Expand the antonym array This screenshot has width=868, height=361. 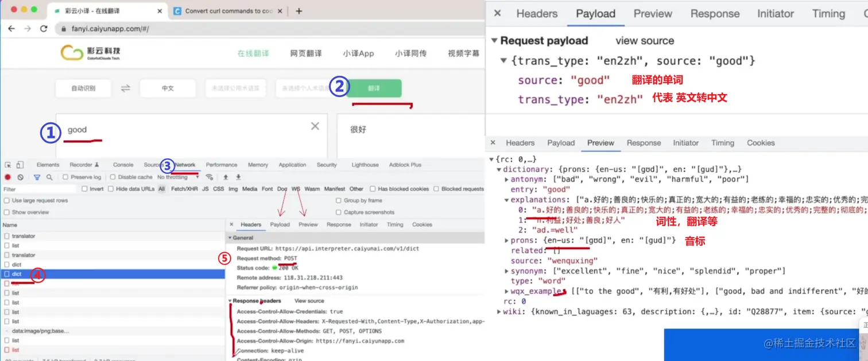pyautogui.click(x=506, y=180)
